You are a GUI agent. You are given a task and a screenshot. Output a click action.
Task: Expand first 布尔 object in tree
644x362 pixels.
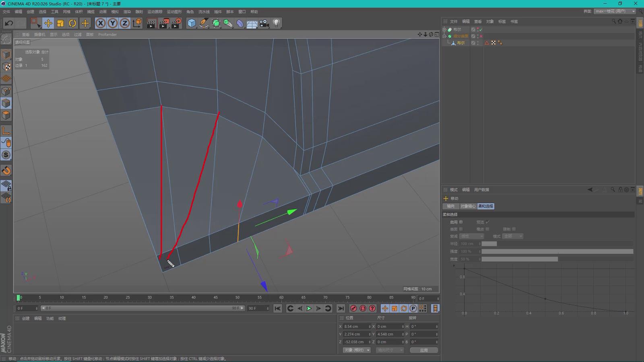[x=444, y=29]
